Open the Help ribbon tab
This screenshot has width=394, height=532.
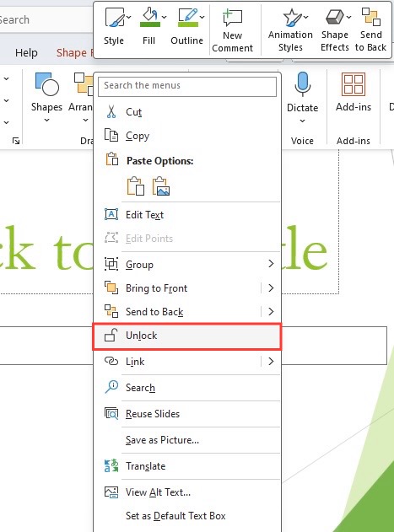pyautogui.click(x=26, y=52)
